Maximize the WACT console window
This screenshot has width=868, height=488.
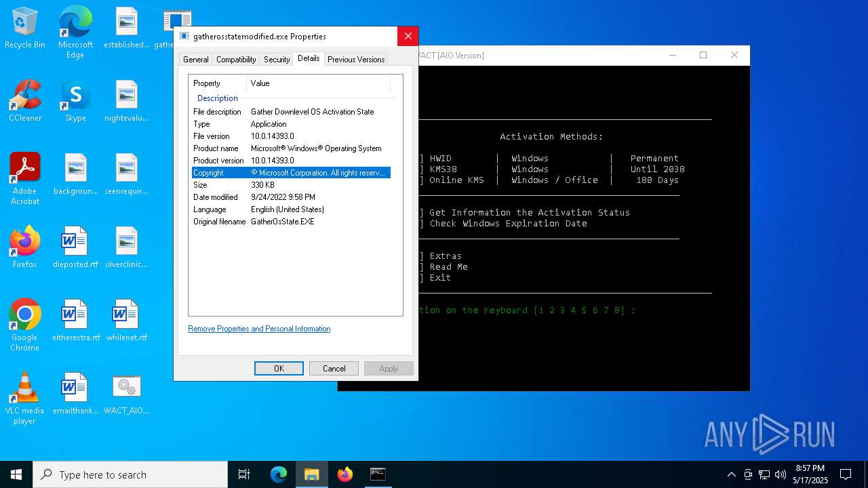click(703, 55)
